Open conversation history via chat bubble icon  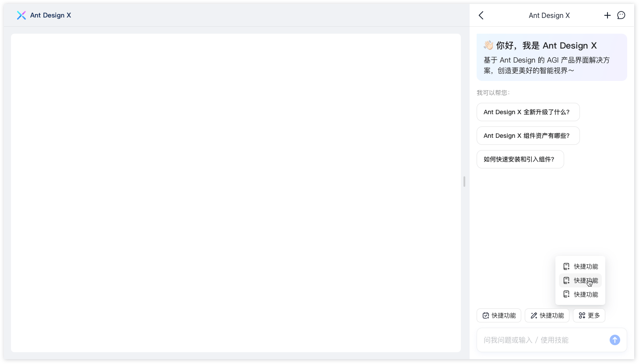[x=621, y=15]
